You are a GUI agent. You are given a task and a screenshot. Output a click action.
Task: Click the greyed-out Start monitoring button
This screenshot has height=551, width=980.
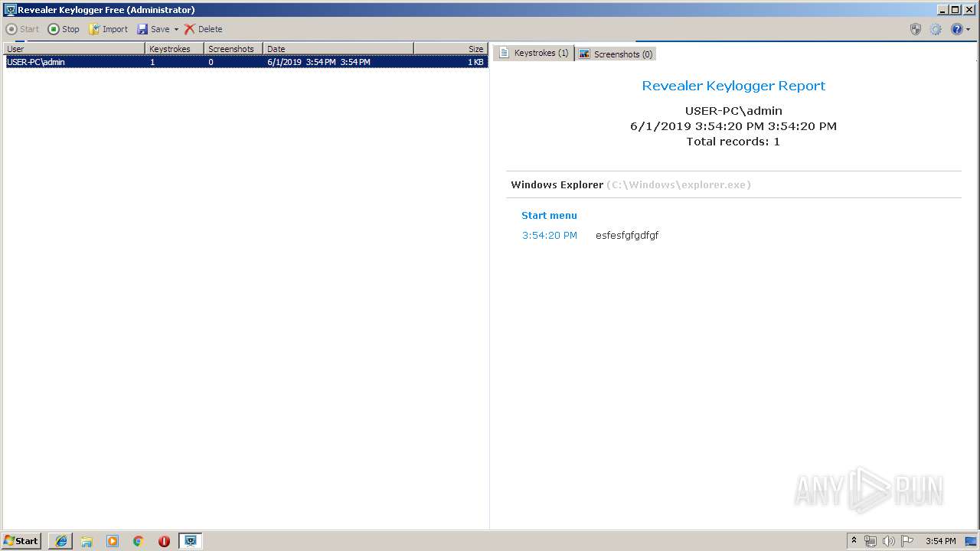tap(22, 29)
